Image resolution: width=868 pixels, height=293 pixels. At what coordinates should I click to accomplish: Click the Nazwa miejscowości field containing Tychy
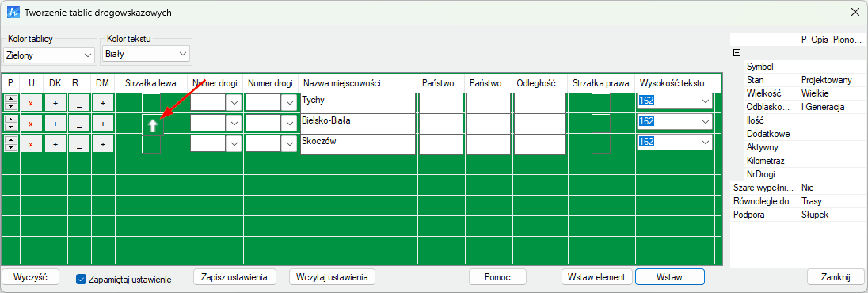click(x=358, y=103)
